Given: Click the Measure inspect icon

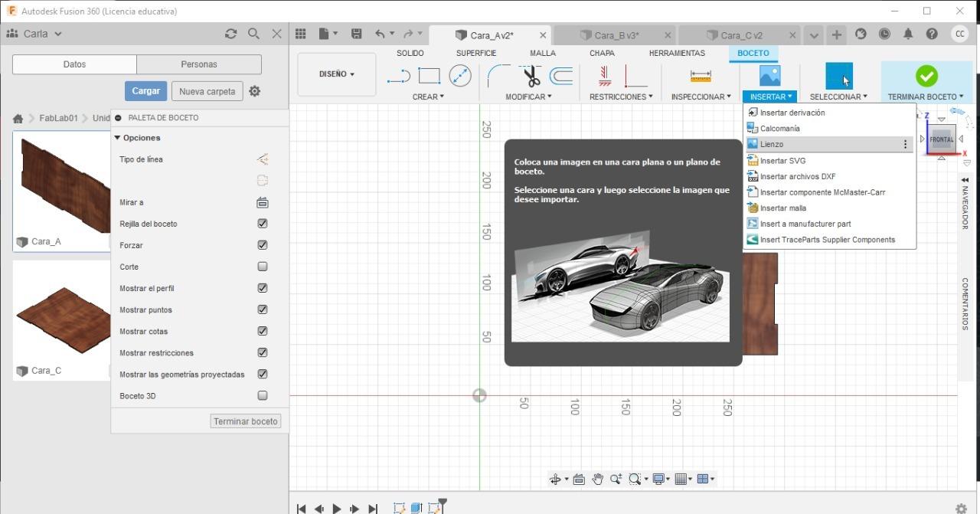Looking at the screenshot, I should [x=701, y=76].
